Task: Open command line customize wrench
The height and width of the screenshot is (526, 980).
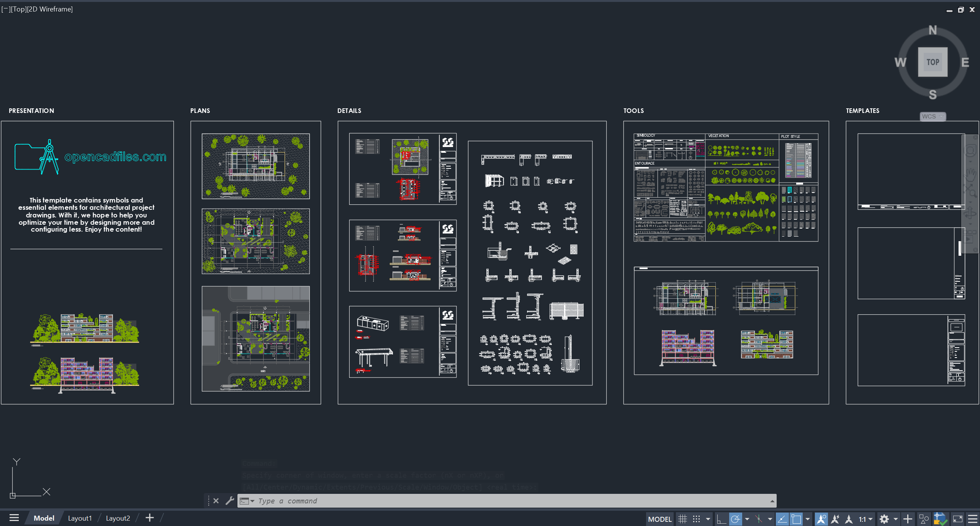Action: (x=229, y=500)
